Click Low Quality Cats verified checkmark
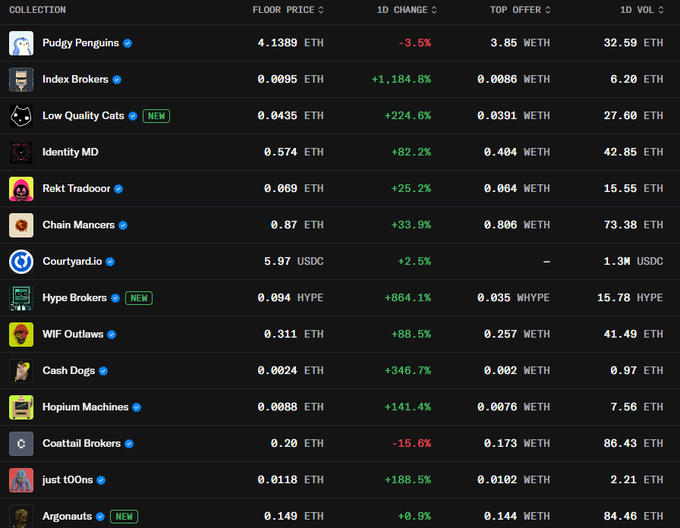The image size is (680, 528). [x=133, y=116]
